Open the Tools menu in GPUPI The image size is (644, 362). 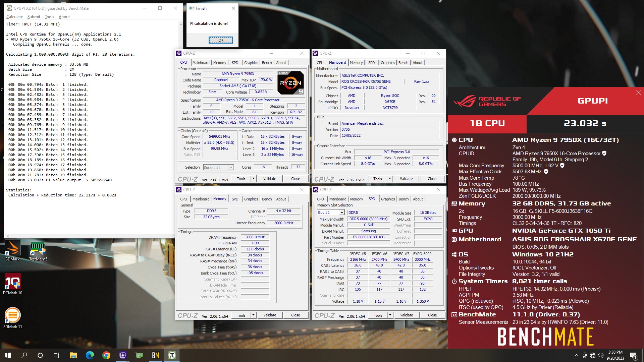click(x=49, y=17)
